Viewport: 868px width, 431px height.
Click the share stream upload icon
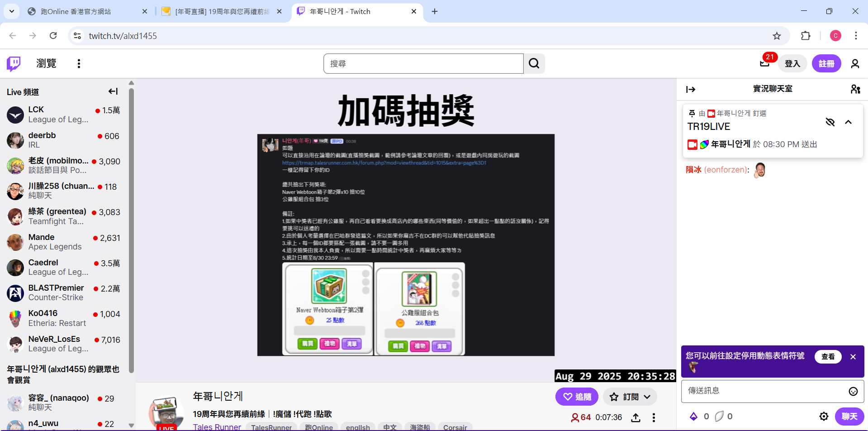click(x=636, y=417)
